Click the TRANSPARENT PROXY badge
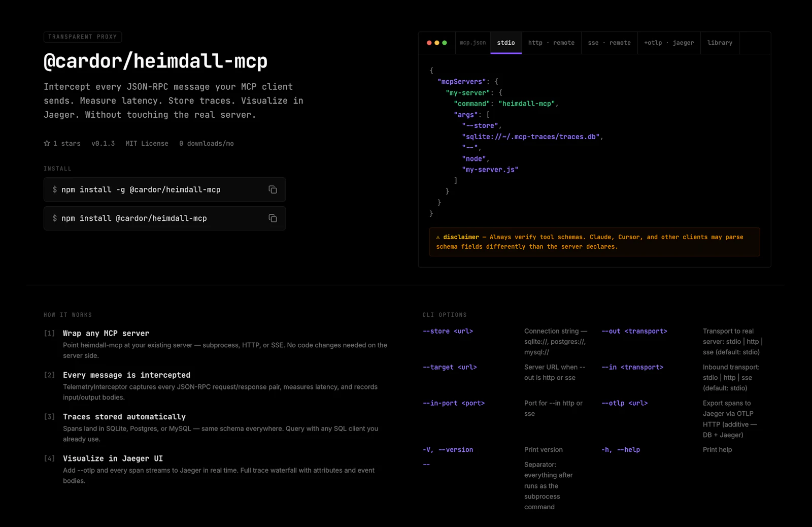812x527 pixels. pos(83,37)
